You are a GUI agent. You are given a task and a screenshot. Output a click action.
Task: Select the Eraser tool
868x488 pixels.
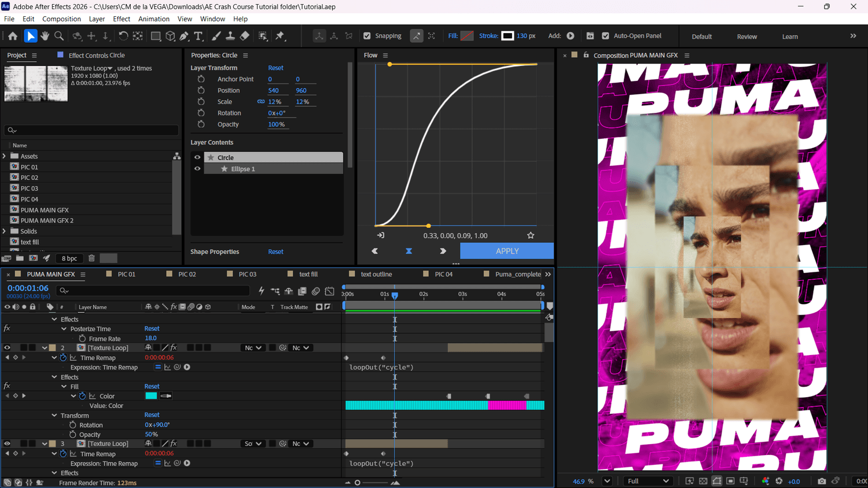245,36
